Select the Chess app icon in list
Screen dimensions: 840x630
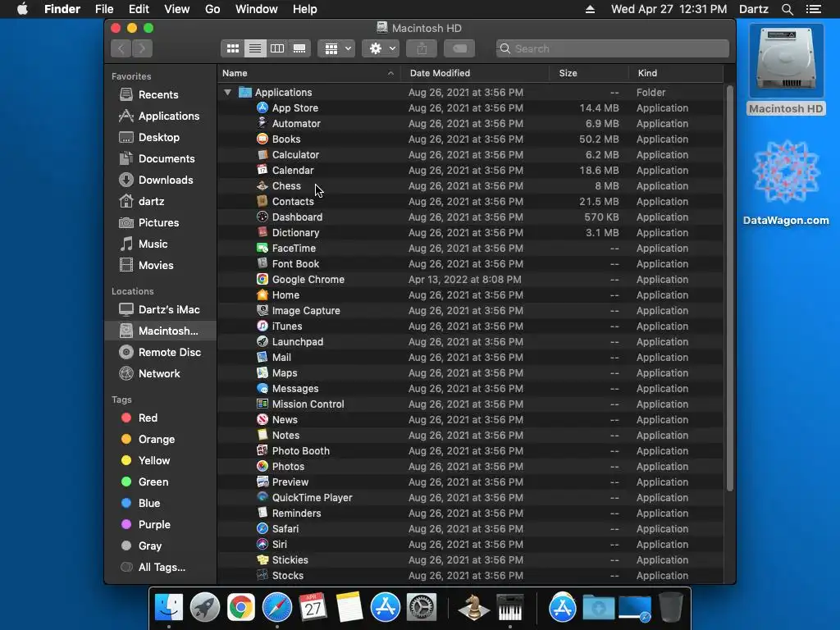click(262, 186)
